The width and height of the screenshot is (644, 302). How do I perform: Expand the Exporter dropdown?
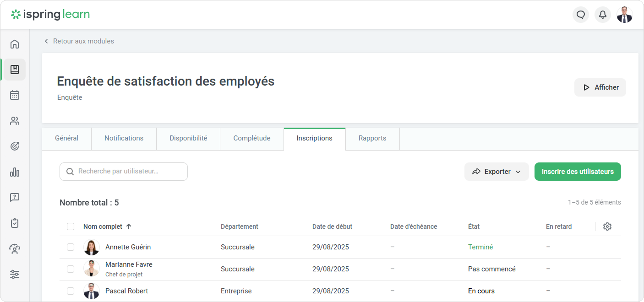tap(497, 172)
